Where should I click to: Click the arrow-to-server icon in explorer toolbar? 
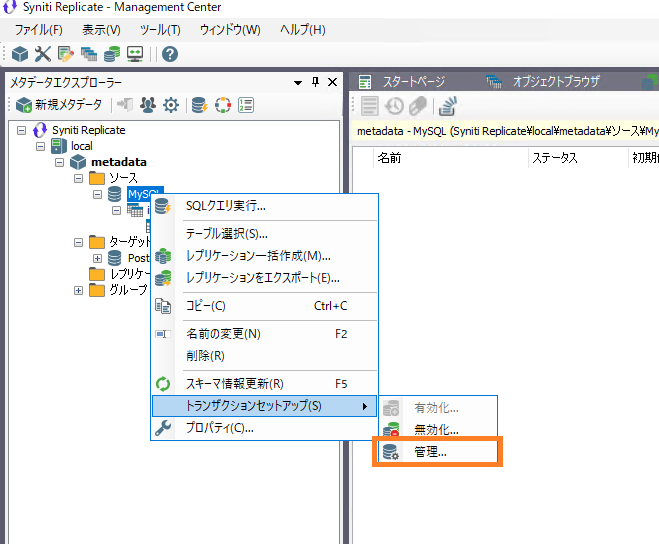(125, 105)
